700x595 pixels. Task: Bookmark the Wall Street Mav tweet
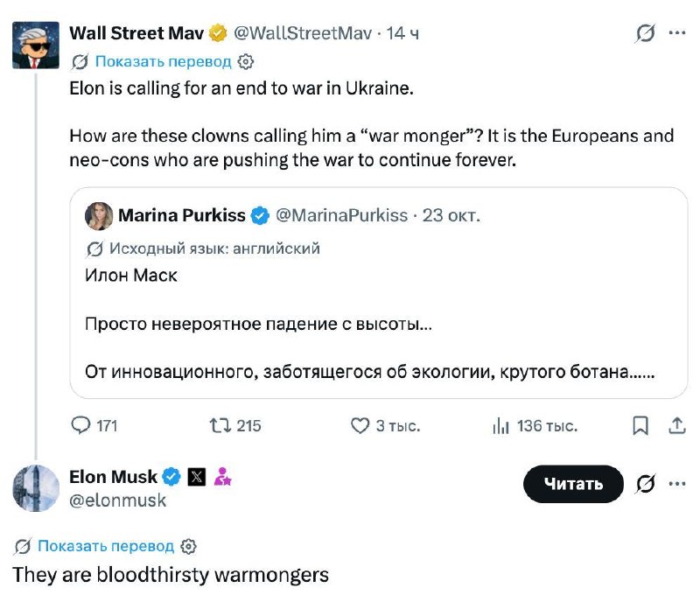(640, 425)
